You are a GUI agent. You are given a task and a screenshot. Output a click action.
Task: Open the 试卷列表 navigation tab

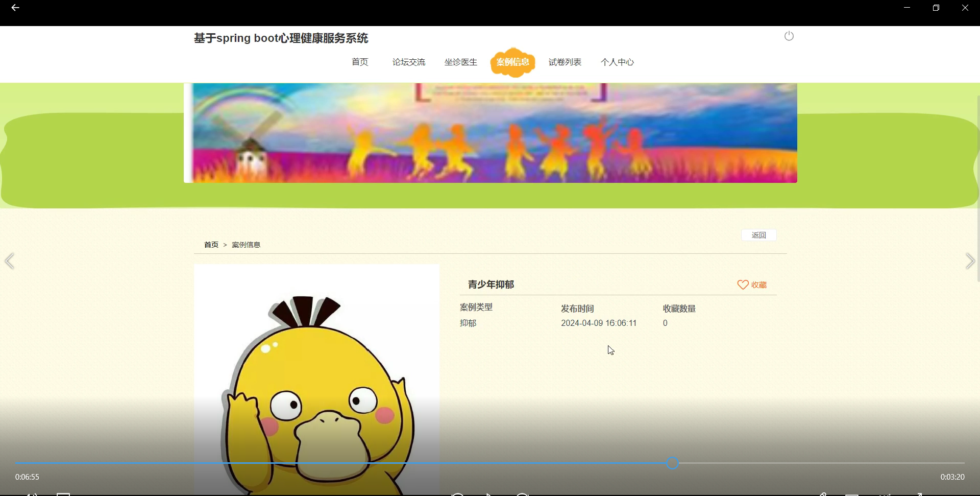(565, 62)
